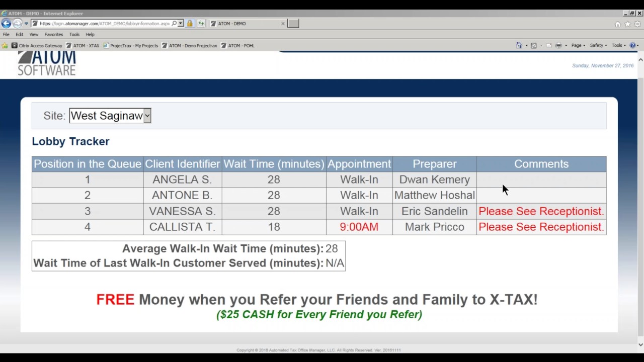Click the favorites star at window top right
The height and width of the screenshot is (362, 644).
627,24
